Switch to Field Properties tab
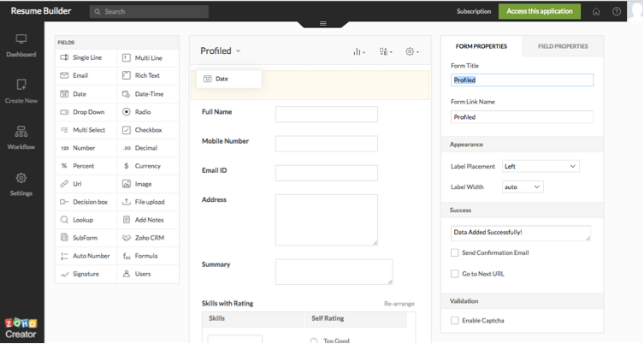The image size is (644, 344). [563, 46]
